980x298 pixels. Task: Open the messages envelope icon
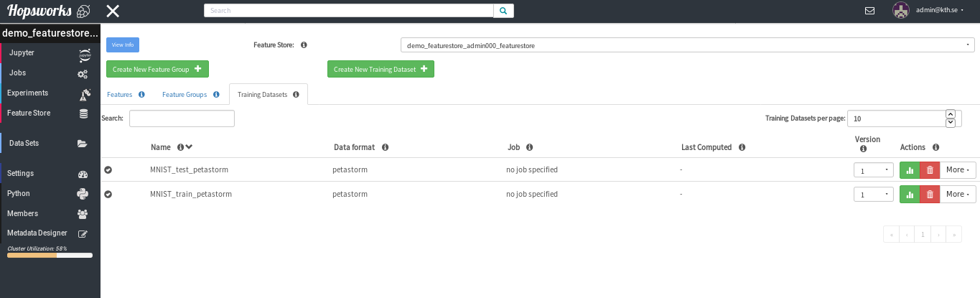click(x=869, y=11)
